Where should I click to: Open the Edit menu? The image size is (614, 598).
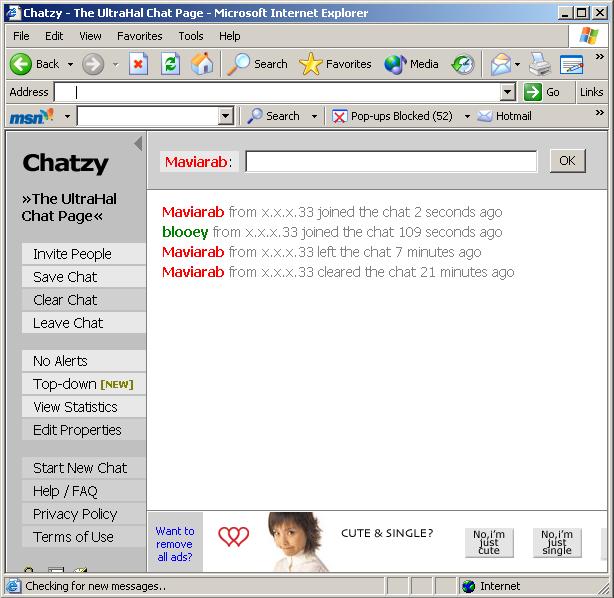click(x=54, y=36)
